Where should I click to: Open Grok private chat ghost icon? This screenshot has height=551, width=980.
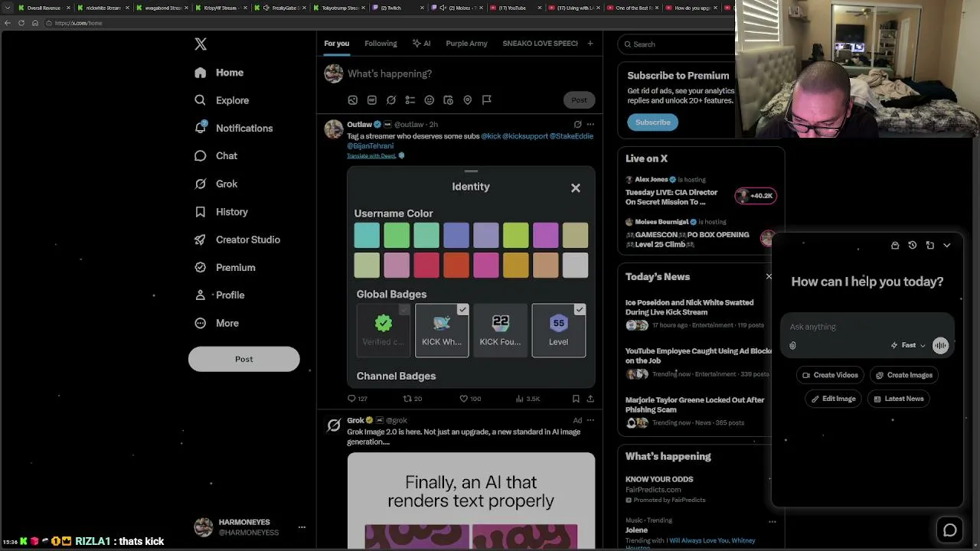tap(895, 246)
